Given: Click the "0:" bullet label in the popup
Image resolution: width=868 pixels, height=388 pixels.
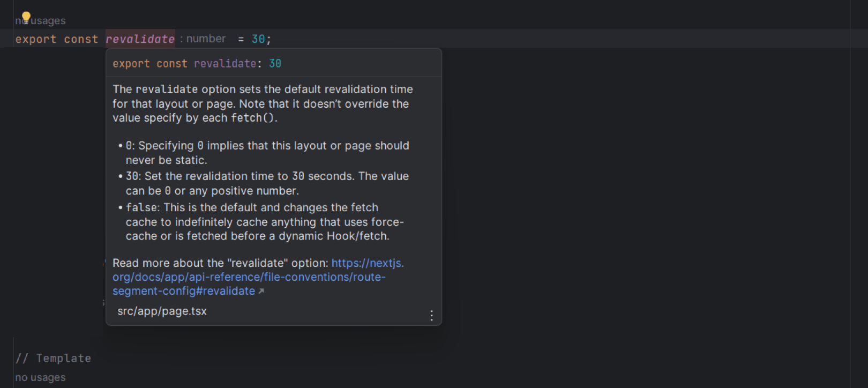Looking at the screenshot, I should coord(131,146).
